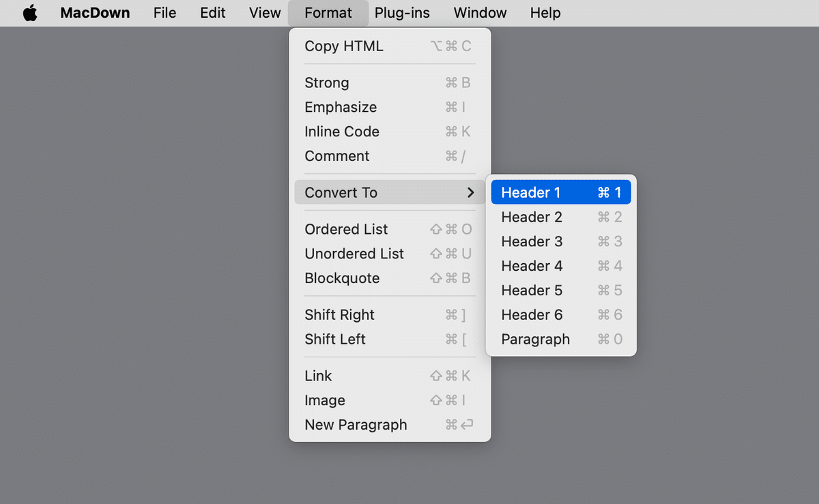This screenshot has height=504, width=819.
Task: Open the Help menu
Action: tap(545, 13)
